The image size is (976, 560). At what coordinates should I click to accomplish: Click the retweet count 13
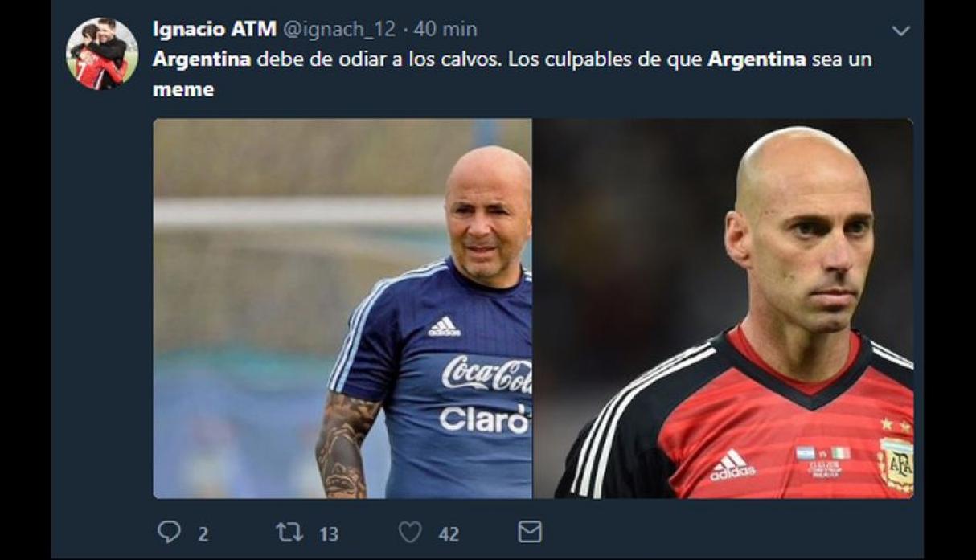tap(328, 534)
